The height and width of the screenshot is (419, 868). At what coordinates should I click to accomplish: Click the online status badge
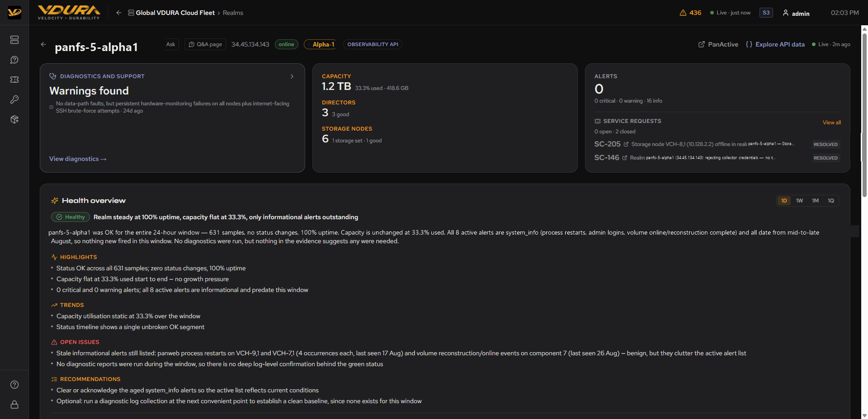[287, 44]
